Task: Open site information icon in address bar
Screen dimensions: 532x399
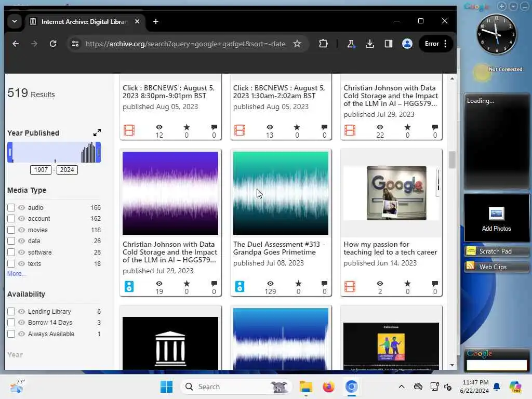Action: tap(75, 44)
